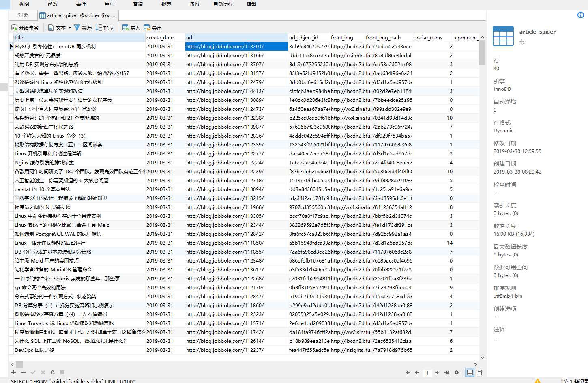
Task: Open the 查询 menu item
Action: coord(138,4)
